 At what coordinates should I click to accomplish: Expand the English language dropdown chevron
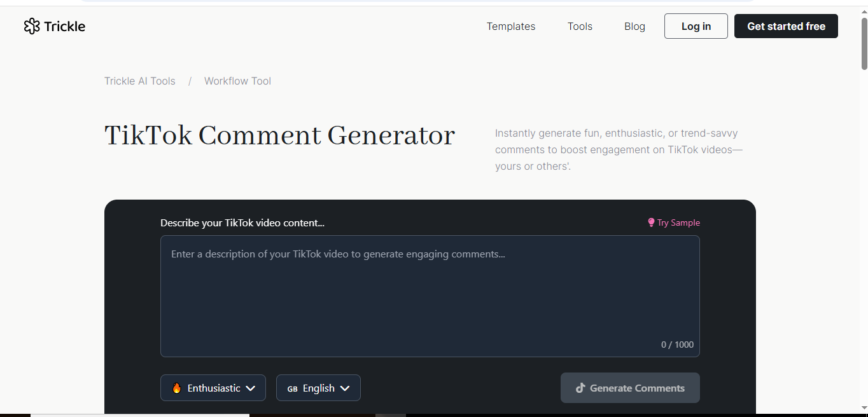(345, 388)
